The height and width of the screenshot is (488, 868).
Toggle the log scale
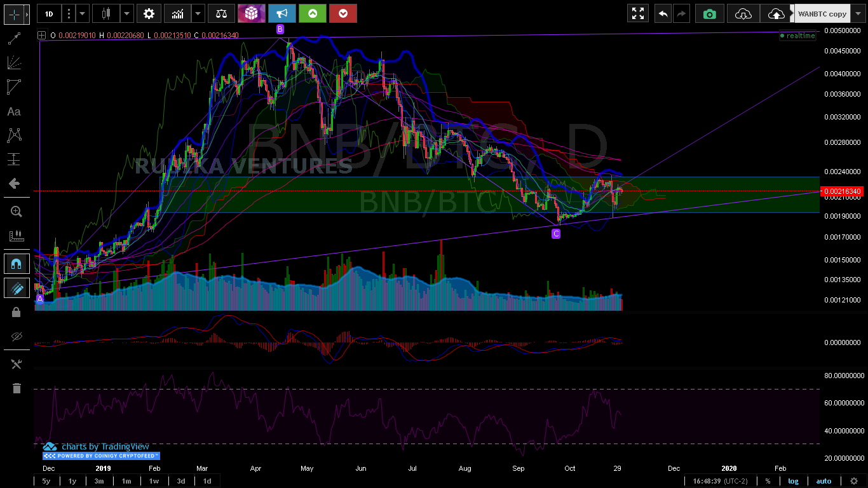coord(793,481)
